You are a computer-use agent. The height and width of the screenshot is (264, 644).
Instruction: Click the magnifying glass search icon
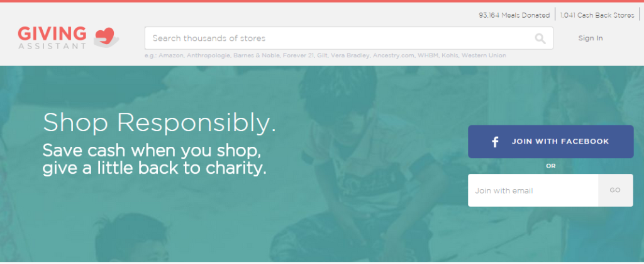click(540, 38)
